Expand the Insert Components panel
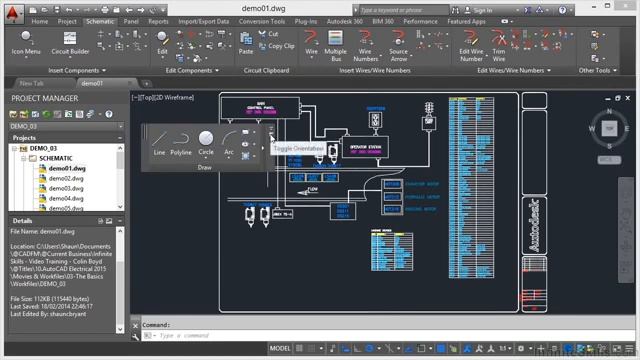The height and width of the screenshot is (360, 640). (77, 70)
